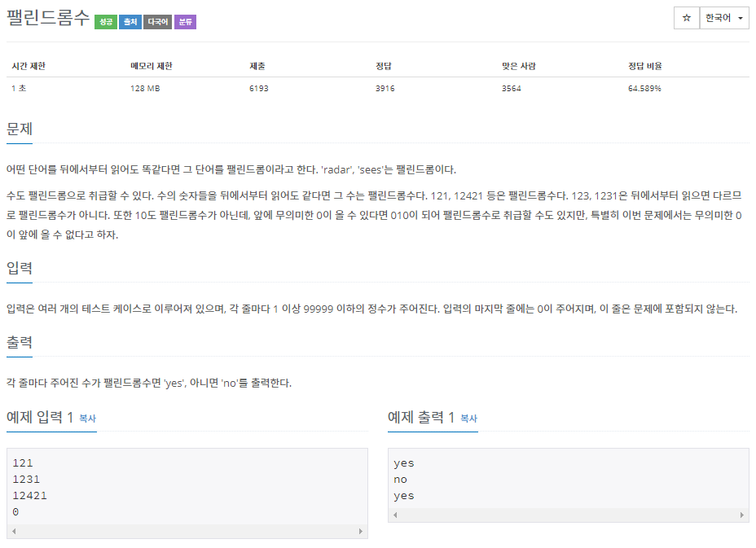Click the star favorite icon

687,18
